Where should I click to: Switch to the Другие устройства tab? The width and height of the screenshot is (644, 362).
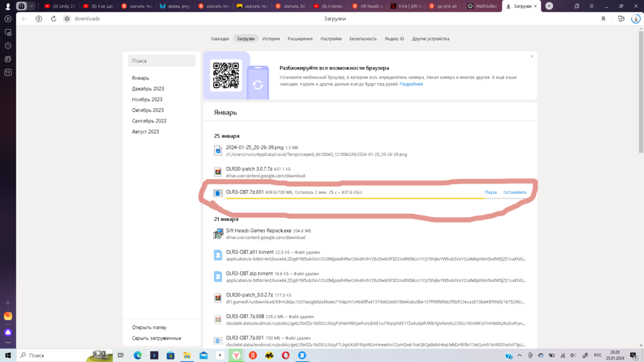pyautogui.click(x=431, y=39)
